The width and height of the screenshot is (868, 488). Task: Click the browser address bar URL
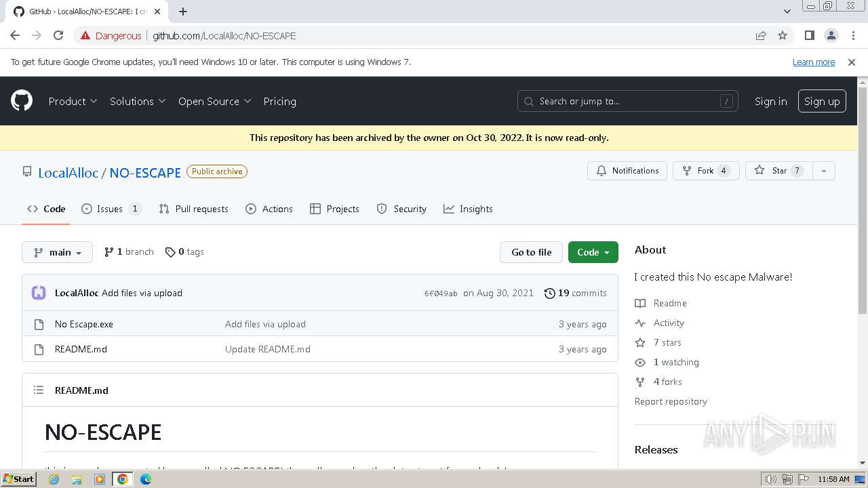224,35
